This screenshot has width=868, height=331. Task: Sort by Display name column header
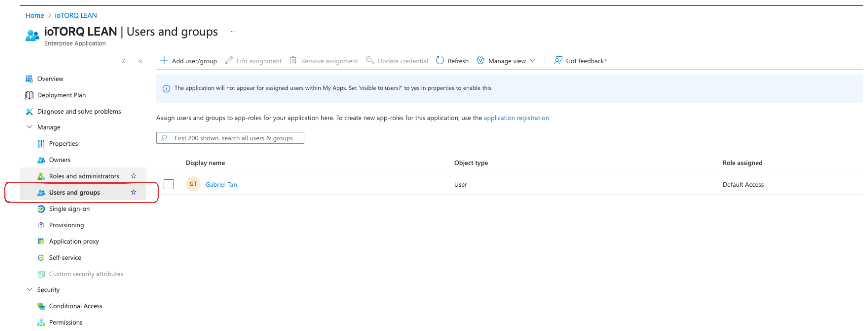[205, 163]
